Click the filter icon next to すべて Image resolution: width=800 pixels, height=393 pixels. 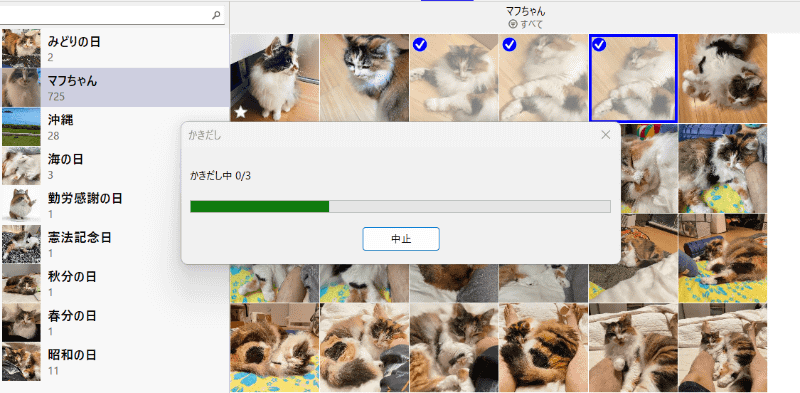point(513,24)
